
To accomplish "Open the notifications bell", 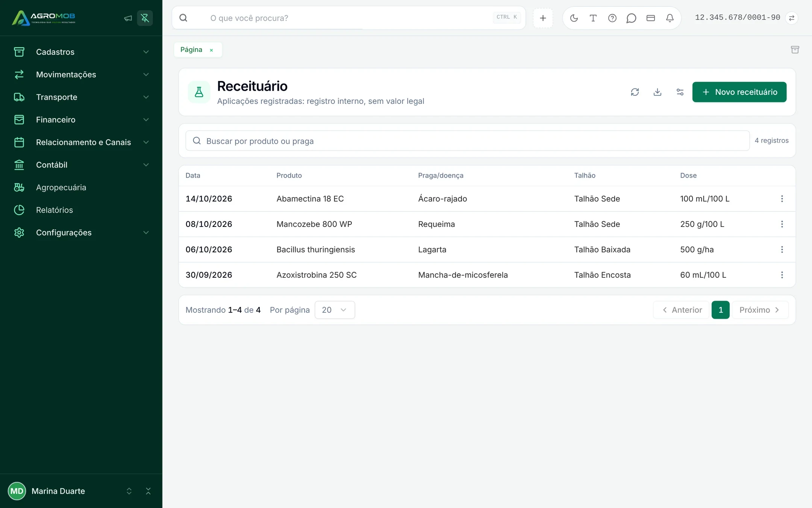I will click(670, 18).
